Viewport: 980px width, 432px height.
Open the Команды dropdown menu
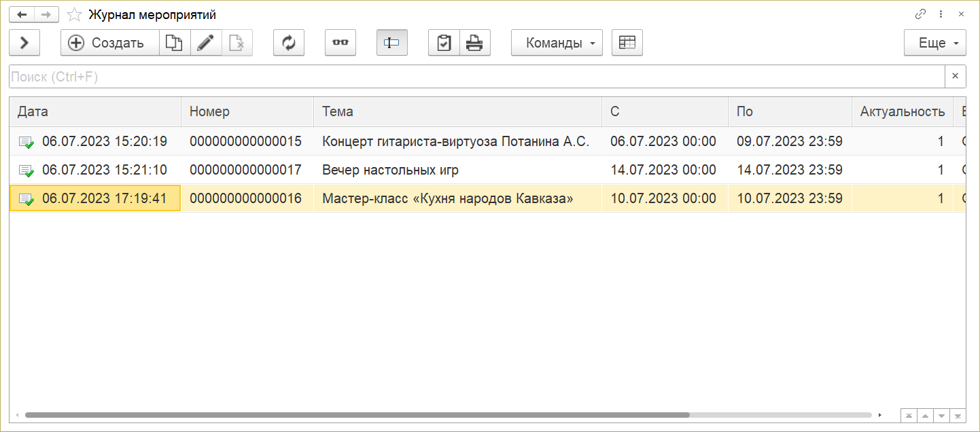557,43
